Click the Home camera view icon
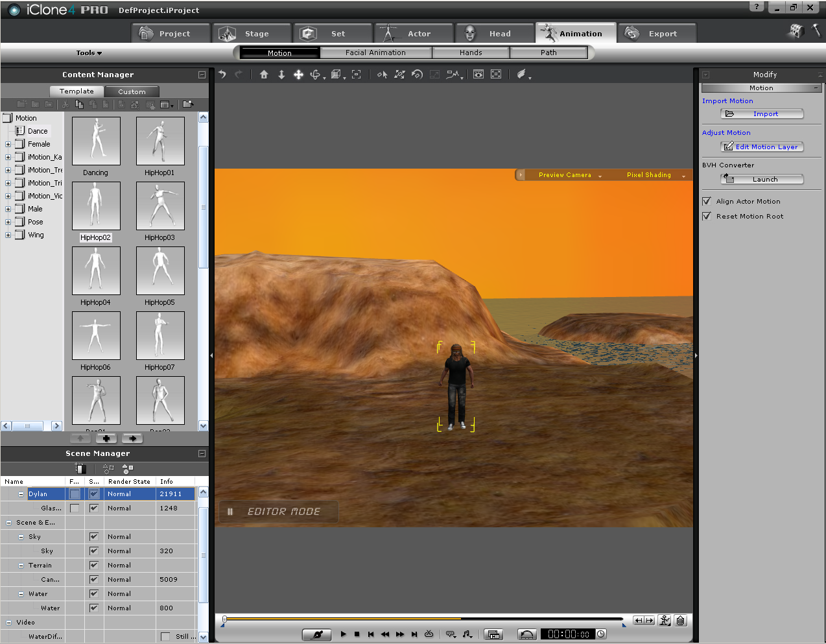This screenshot has width=826, height=644. [264, 75]
